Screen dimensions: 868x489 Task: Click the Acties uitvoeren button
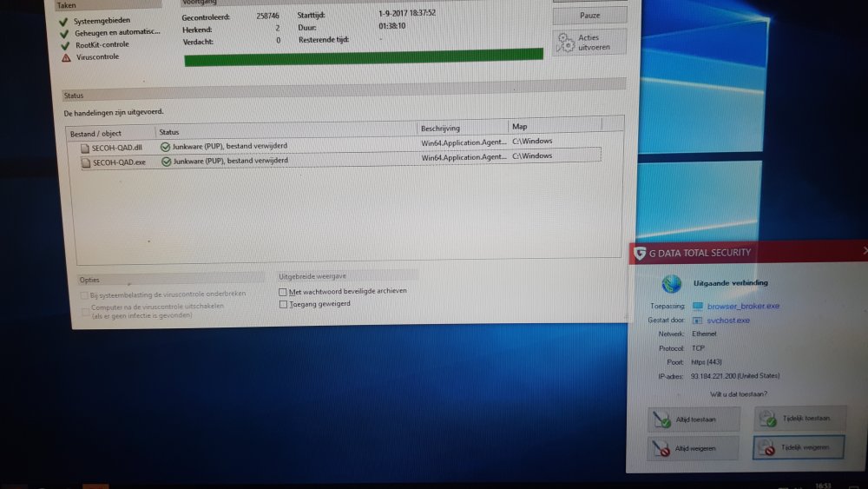point(589,42)
